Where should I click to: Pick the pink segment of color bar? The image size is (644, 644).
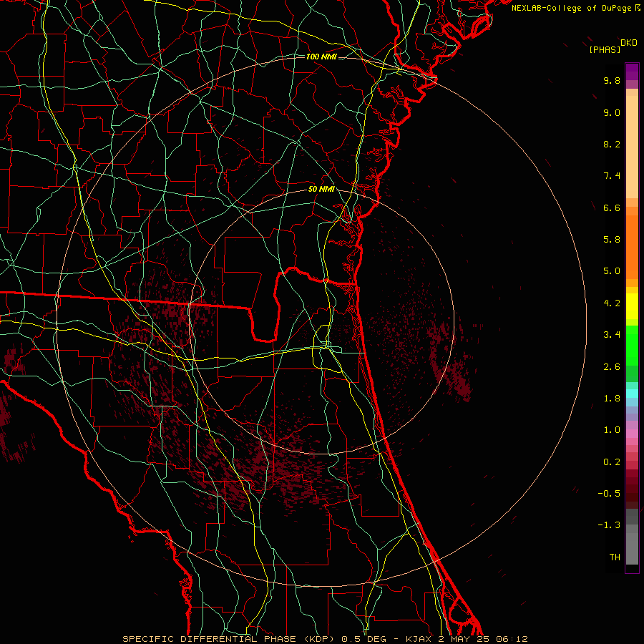click(632, 434)
